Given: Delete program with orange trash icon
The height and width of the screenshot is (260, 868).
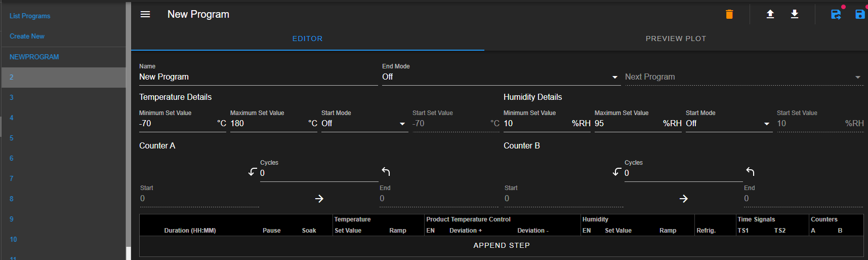Looking at the screenshot, I should (729, 14).
